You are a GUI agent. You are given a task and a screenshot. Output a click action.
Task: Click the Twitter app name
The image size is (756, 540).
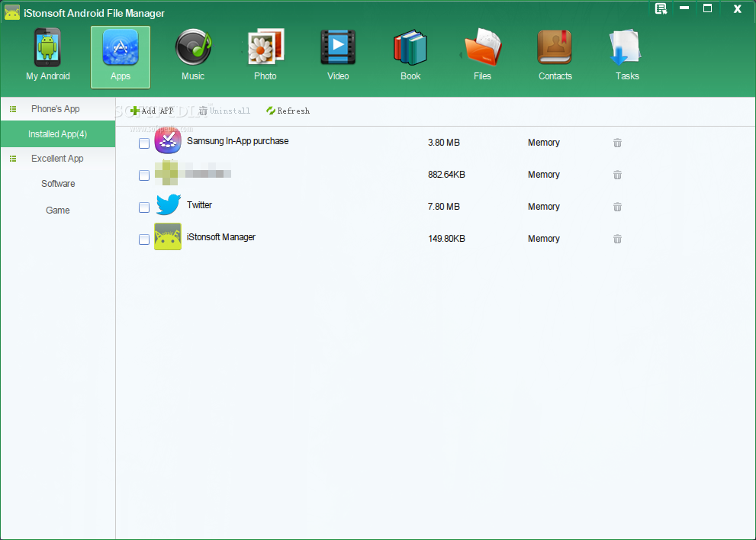pos(200,205)
